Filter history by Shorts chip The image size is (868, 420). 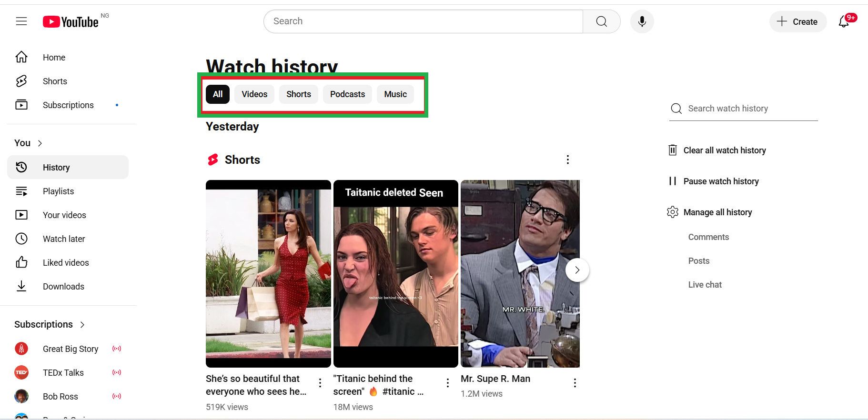click(299, 94)
